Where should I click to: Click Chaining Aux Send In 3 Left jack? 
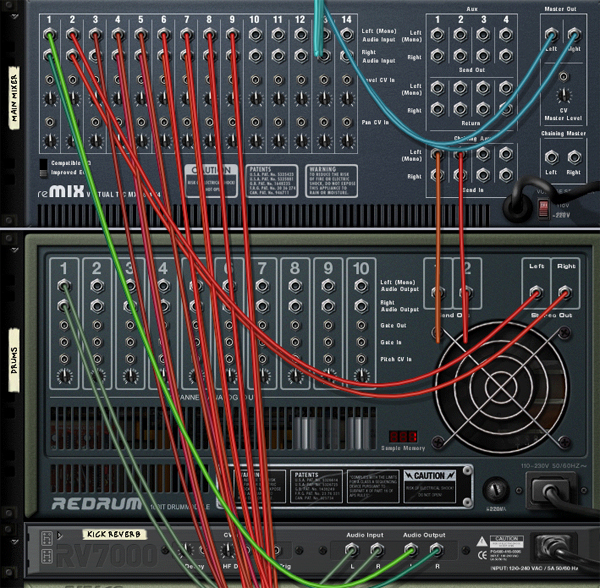coord(483,154)
